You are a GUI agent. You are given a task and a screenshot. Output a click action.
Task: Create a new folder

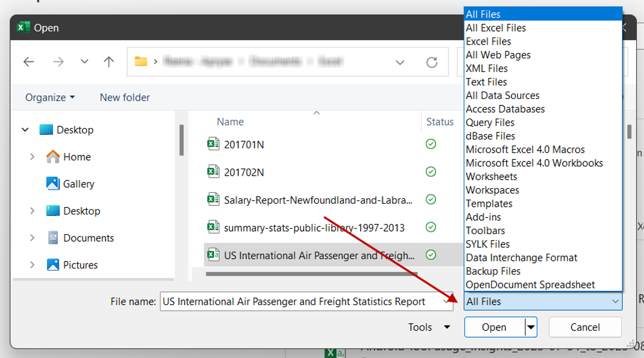point(124,97)
